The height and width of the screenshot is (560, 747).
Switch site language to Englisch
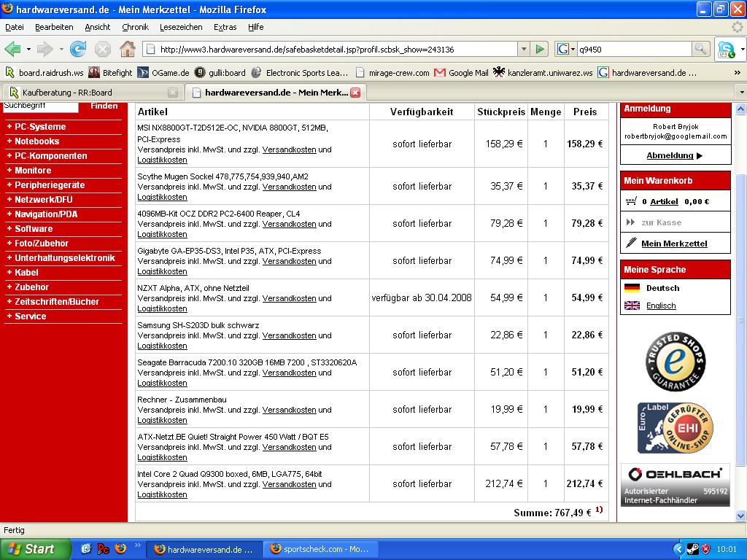point(661,306)
